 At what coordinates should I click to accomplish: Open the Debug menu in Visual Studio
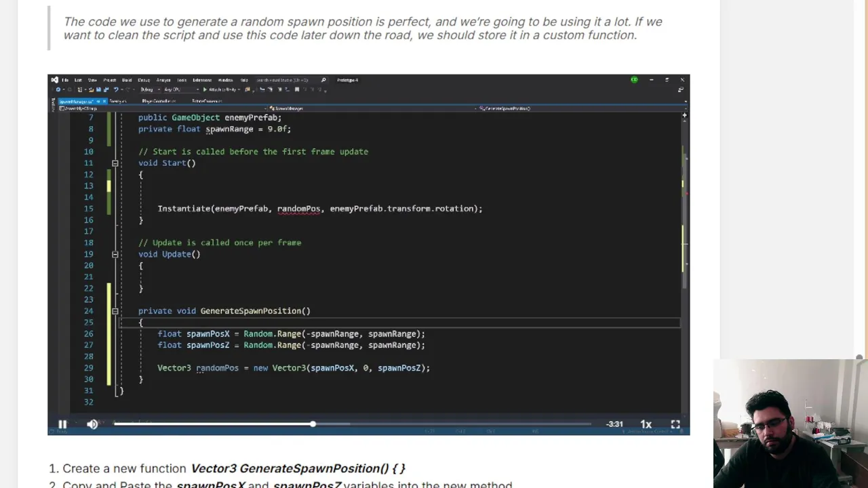pyautogui.click(x=144, y=80)
